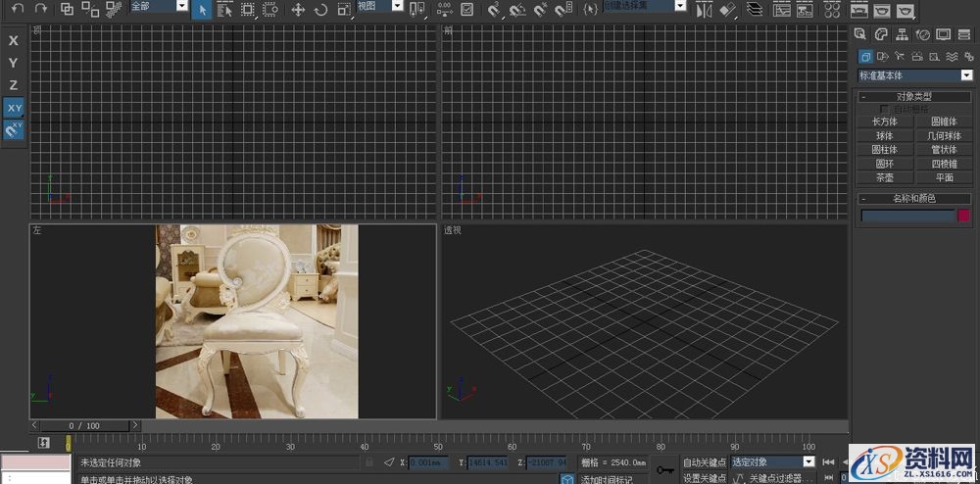Switch to the Display panel tab
The height and width of the screenshot is (484, 980).
click(943, 34)
